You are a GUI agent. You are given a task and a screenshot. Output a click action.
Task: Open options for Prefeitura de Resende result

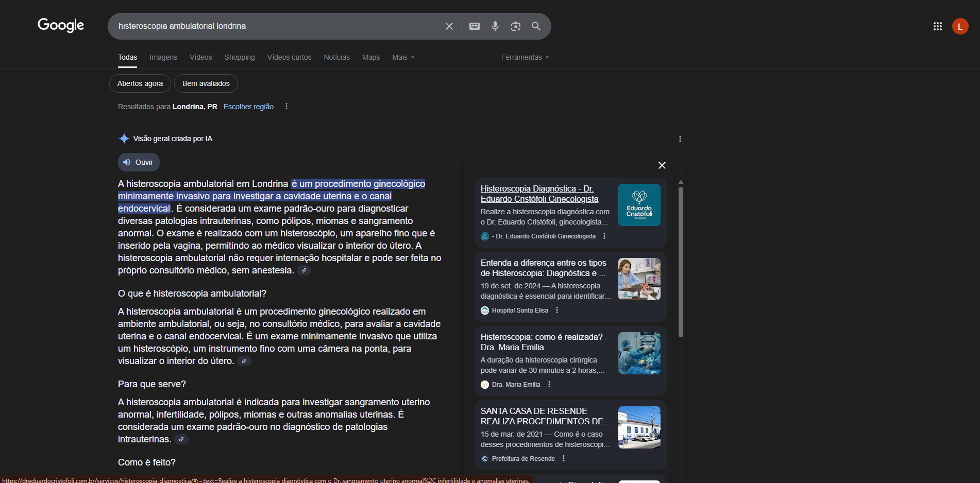[564, 459]
